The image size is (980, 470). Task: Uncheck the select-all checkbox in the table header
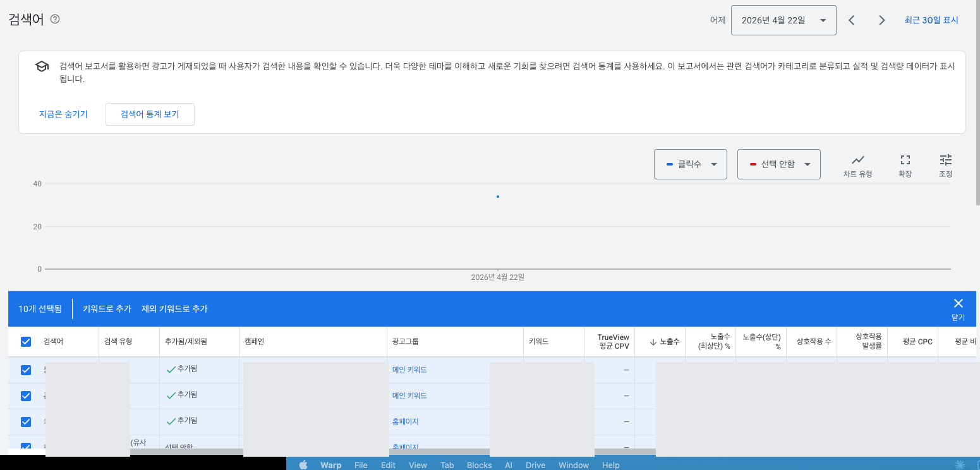(26, 341)
